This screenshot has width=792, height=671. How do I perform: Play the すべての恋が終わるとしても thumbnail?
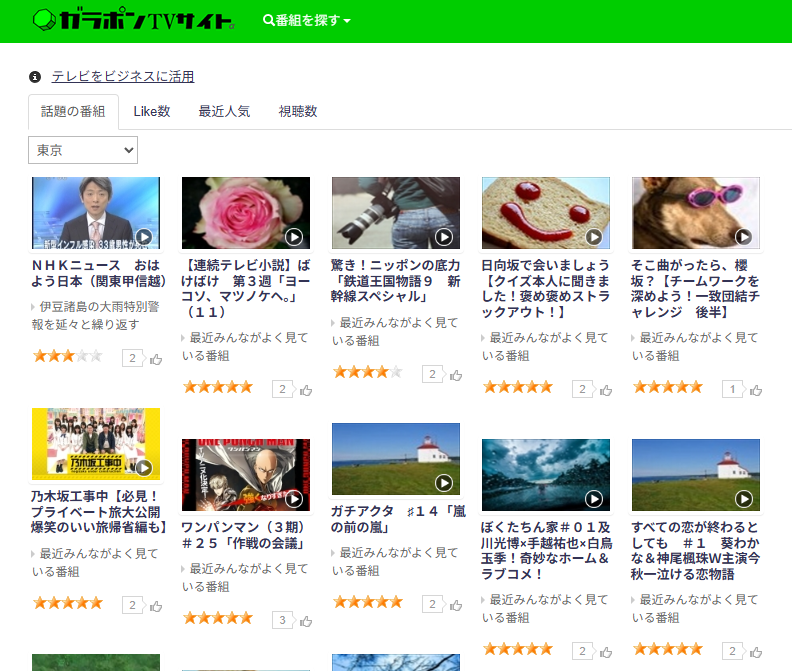click(696, 475)
